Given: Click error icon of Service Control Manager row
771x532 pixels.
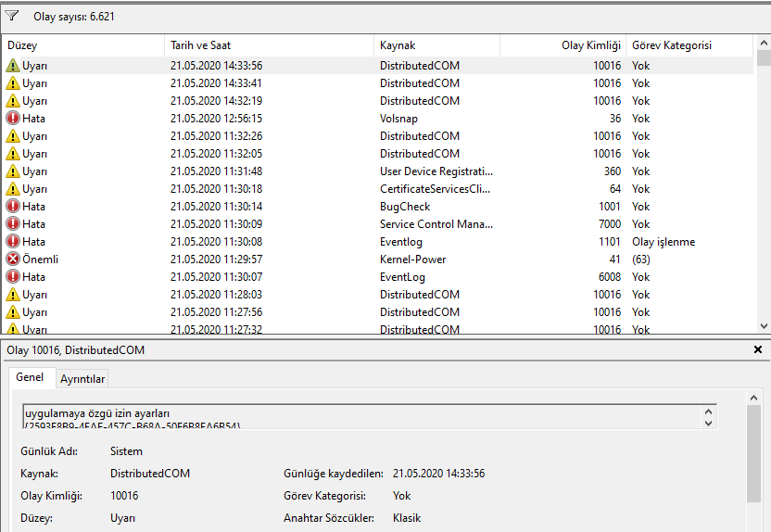Looking at the screenshot, I should coord(13,224).
